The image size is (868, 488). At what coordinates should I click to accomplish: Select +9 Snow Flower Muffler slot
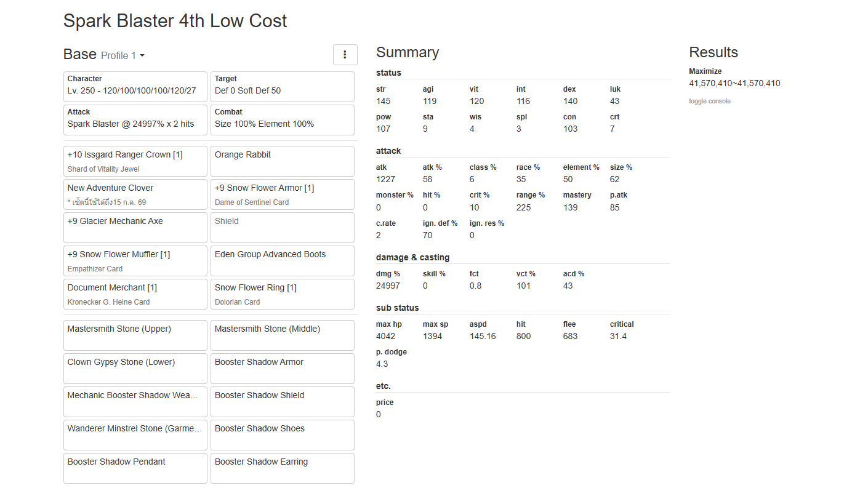tap(135, 261)
